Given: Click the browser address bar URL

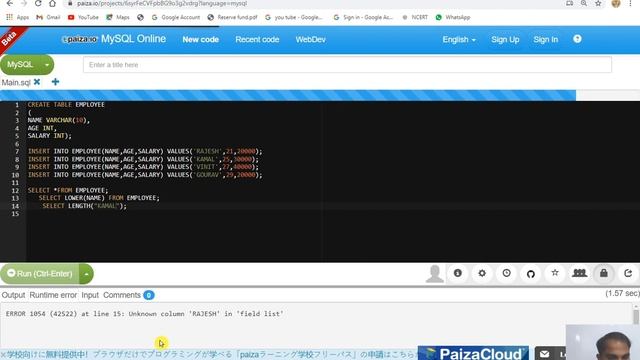Looking at the screenshot, I should [162, 3].
